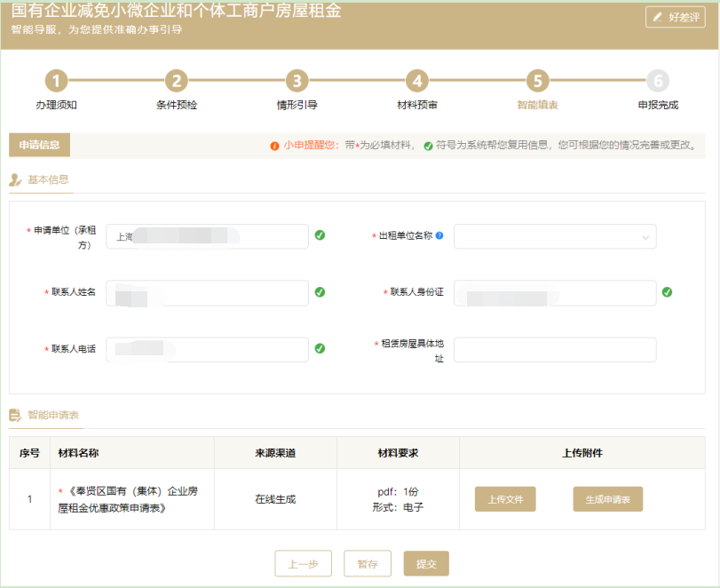Jump to step 2 条件预检
This screenshot has height=588, width=720.
(x=177, y=82)
